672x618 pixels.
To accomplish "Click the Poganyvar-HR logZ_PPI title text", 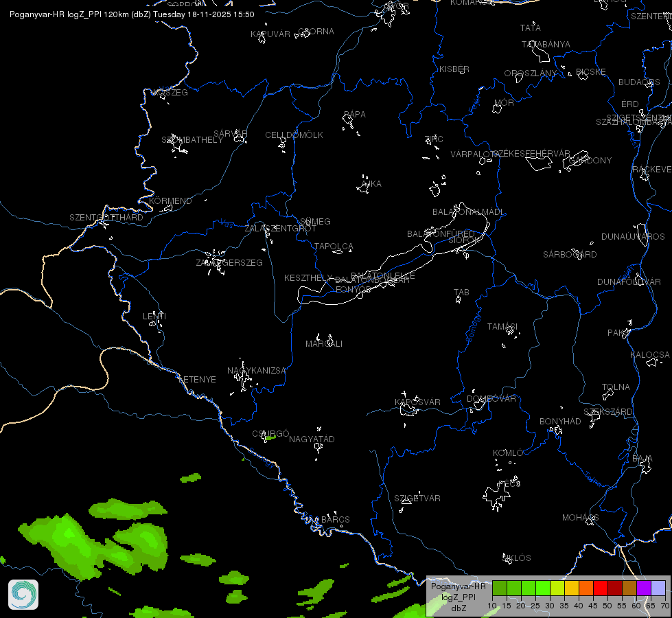I will point(132,14).
